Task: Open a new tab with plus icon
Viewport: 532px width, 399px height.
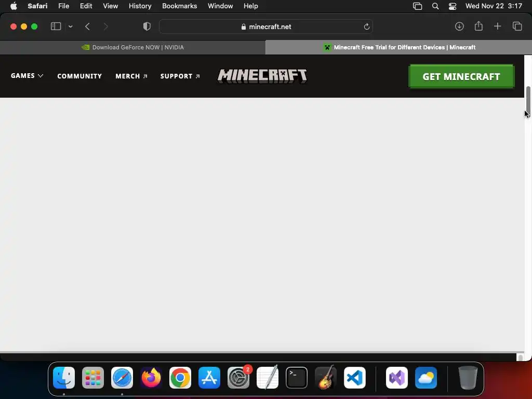Action: 497,26
